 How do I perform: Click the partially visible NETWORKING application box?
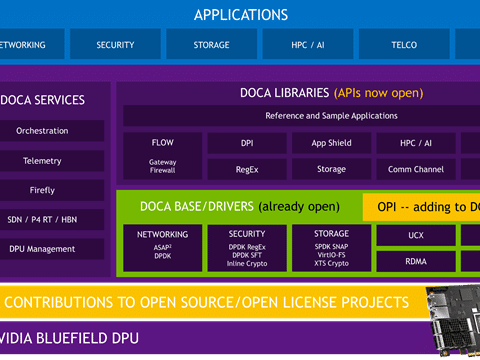coord(32,44)
